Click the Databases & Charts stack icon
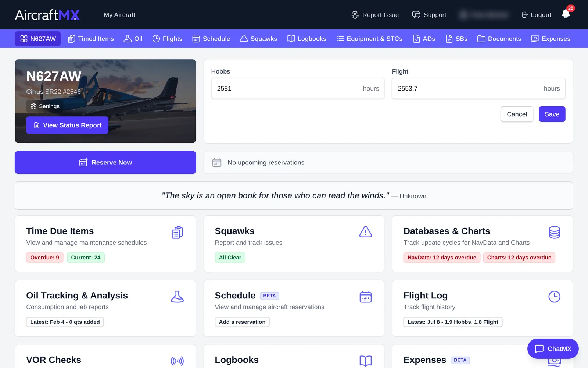Screen dimensions: 588x368 tap(554, 232)
